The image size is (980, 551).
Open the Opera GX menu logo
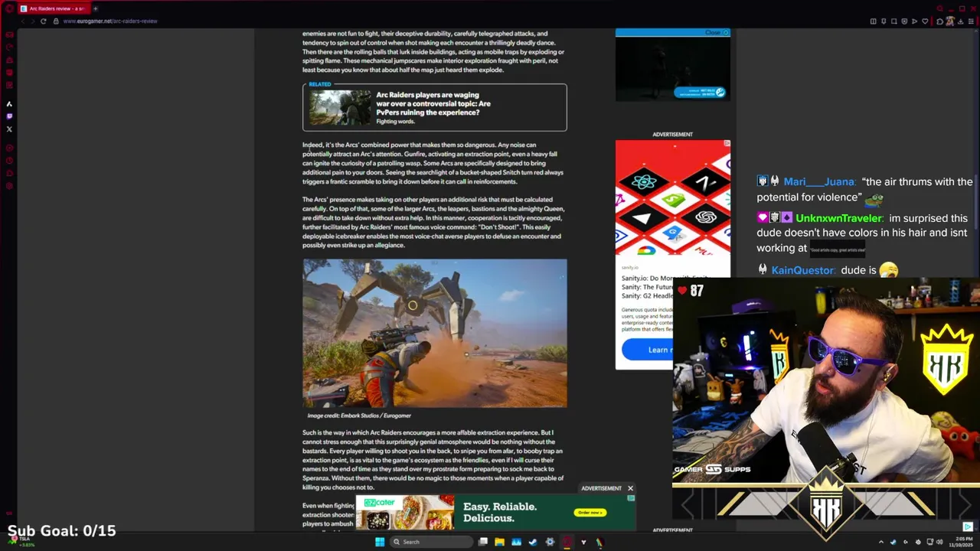9,8
